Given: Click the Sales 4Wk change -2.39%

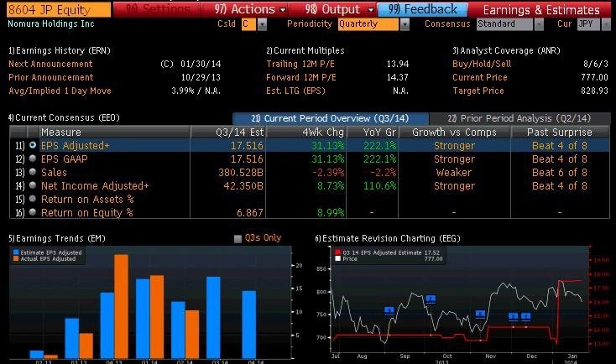Looking at the screenshot, I should 328,173.
